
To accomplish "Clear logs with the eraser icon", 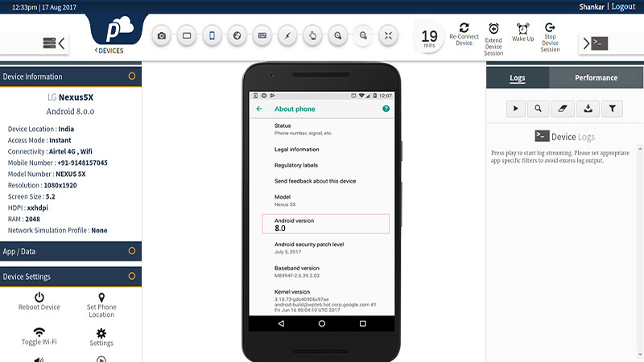I will click(x=563, y=109).
